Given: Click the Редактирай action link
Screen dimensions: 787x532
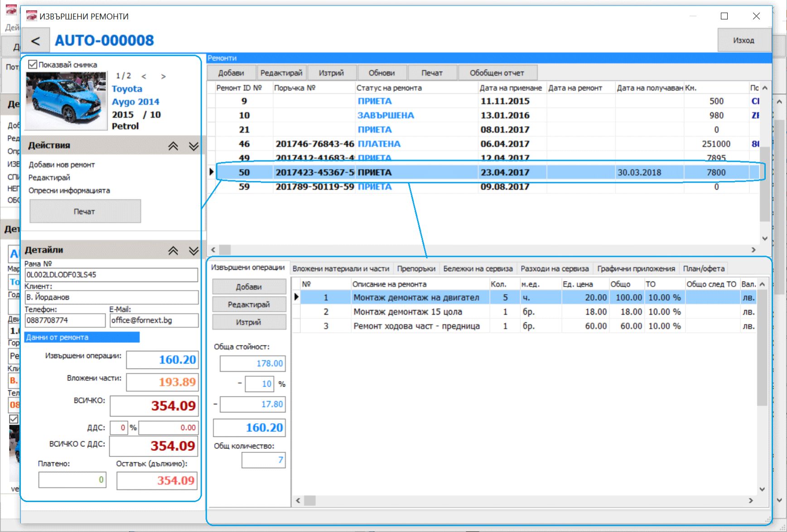Looking at the screenshot, I should pyautogui.click(x=49, y=177).
